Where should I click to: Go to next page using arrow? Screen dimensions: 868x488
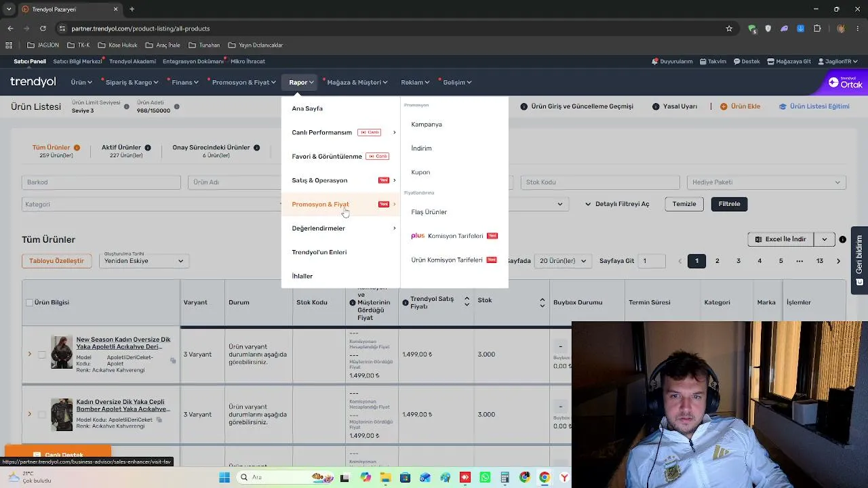coord(838,261)
